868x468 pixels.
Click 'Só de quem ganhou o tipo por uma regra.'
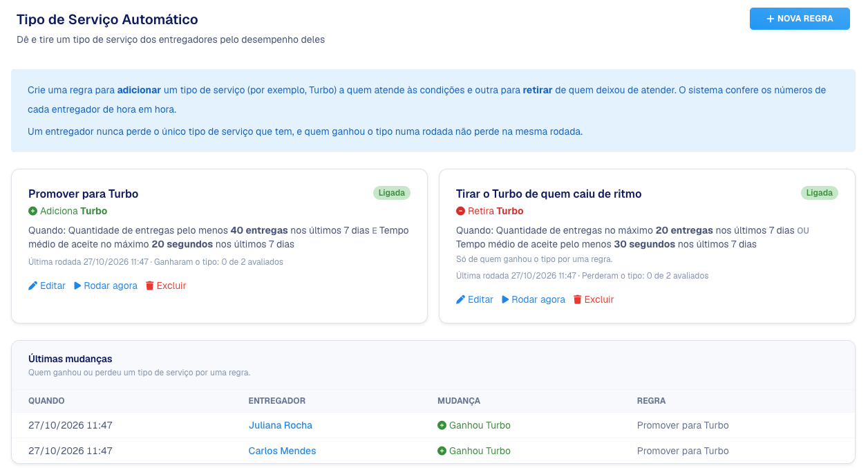pos(534,259)
